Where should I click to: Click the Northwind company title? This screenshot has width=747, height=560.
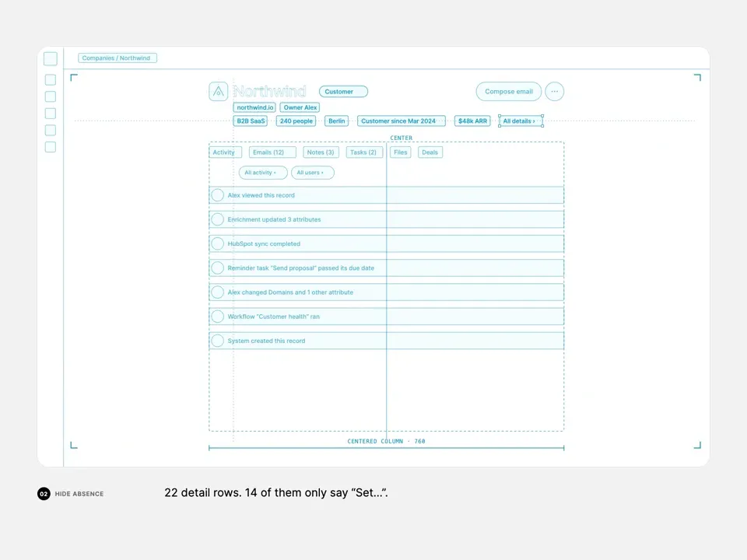point(270,92)
